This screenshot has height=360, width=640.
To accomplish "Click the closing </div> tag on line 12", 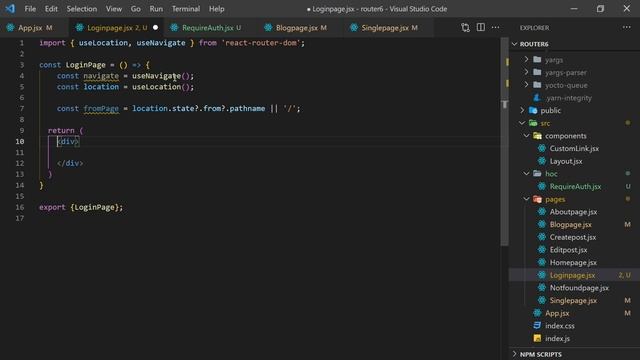I will coord(70,163).
